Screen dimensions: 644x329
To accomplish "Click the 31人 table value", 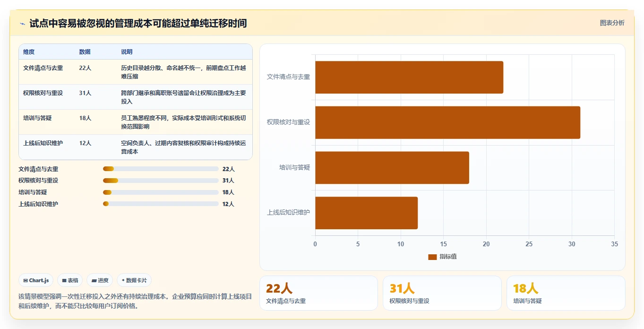I will pos(85,93).
